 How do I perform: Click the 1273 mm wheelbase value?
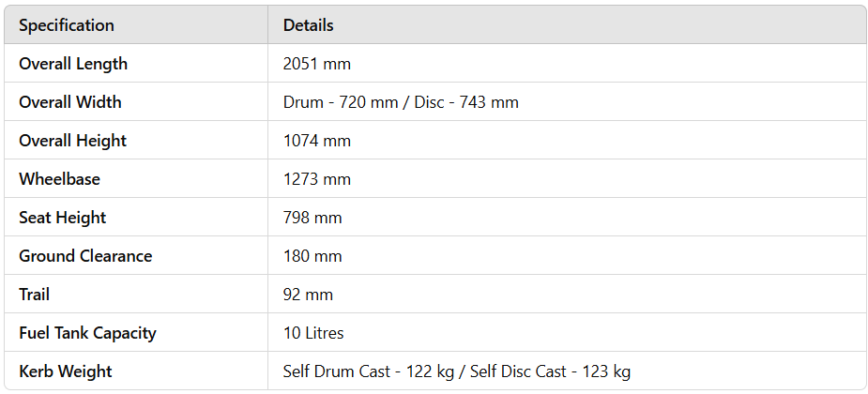(x=317, y=179)
